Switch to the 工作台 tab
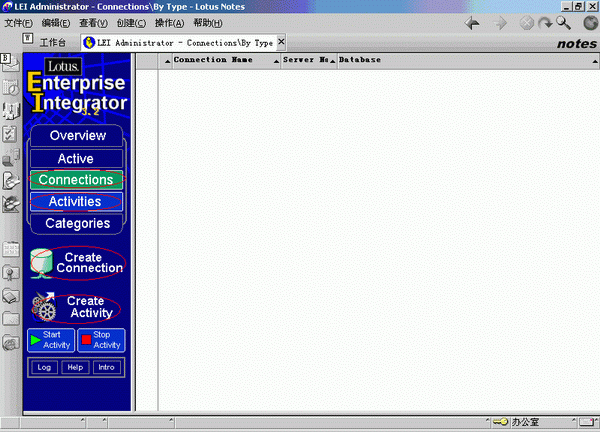This screenshot has width=600, height=432. [x=52, y=42]
